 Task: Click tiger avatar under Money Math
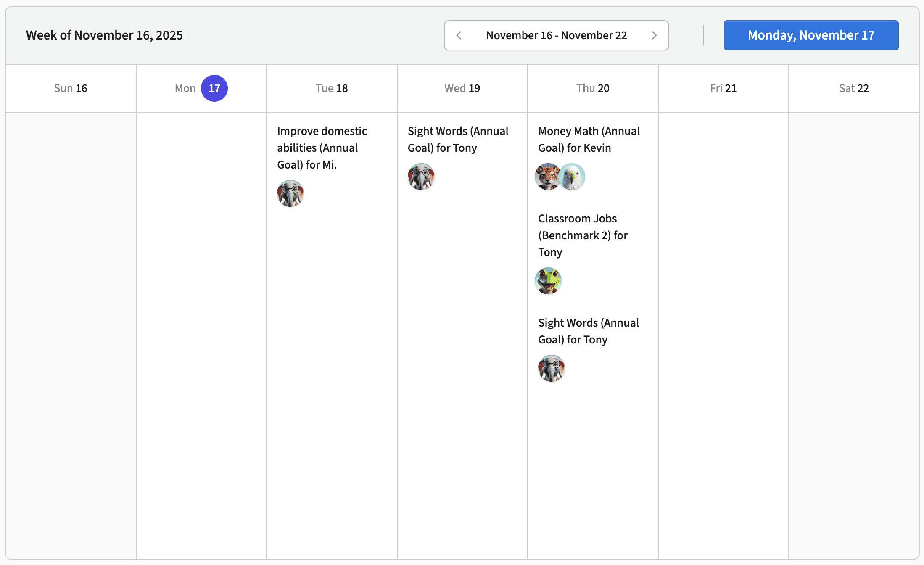click(547, 177)
